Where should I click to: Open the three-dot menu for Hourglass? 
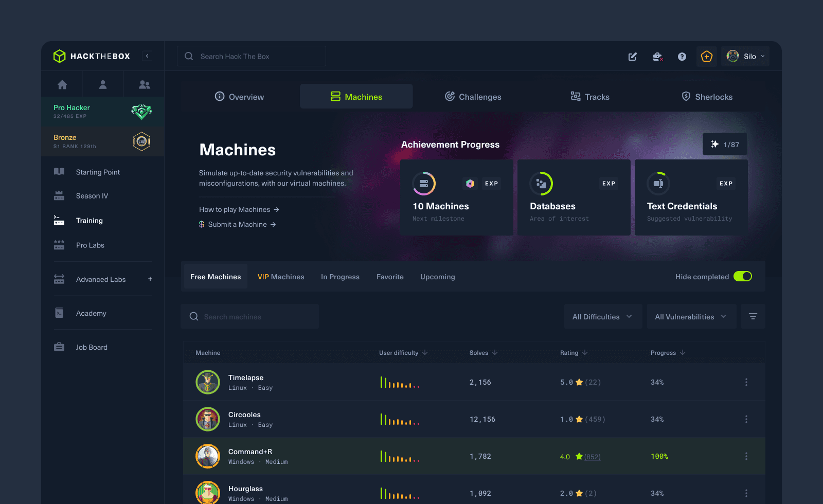click(746, 493)
